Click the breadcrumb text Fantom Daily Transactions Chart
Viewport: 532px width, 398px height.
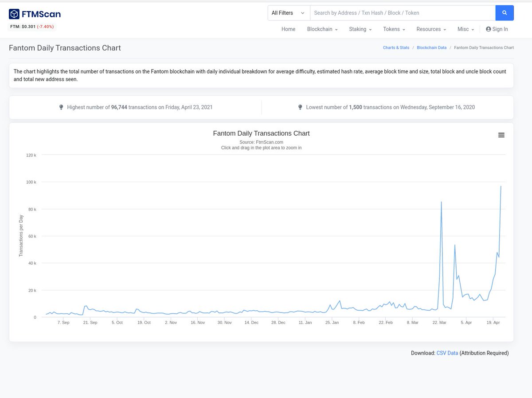click(x=484, y=47)
